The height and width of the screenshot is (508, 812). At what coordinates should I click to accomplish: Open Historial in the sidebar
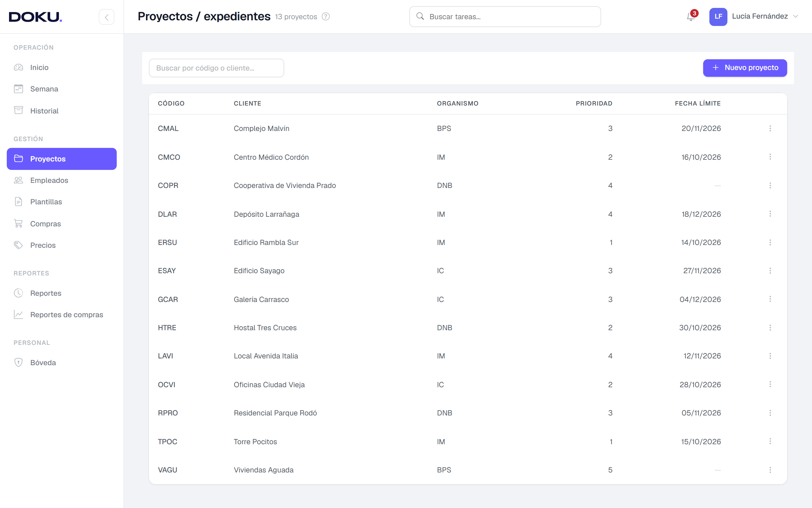click(62, 111)
